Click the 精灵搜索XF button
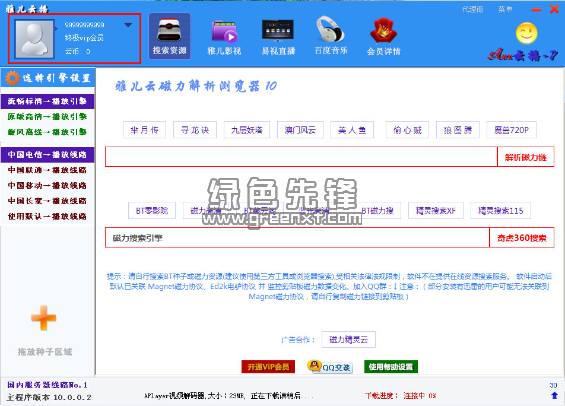 pyautogui.click(x=436, y=211)
